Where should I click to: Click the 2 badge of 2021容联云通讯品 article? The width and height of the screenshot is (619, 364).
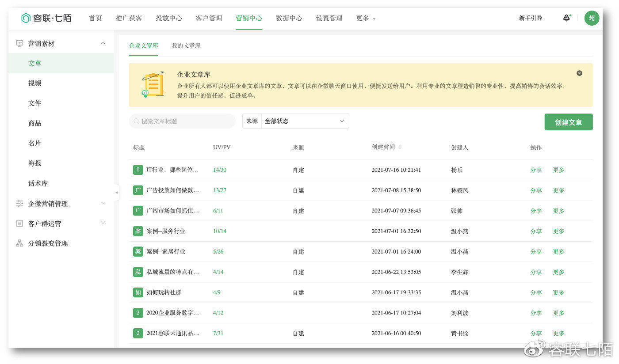click(138, 333)
